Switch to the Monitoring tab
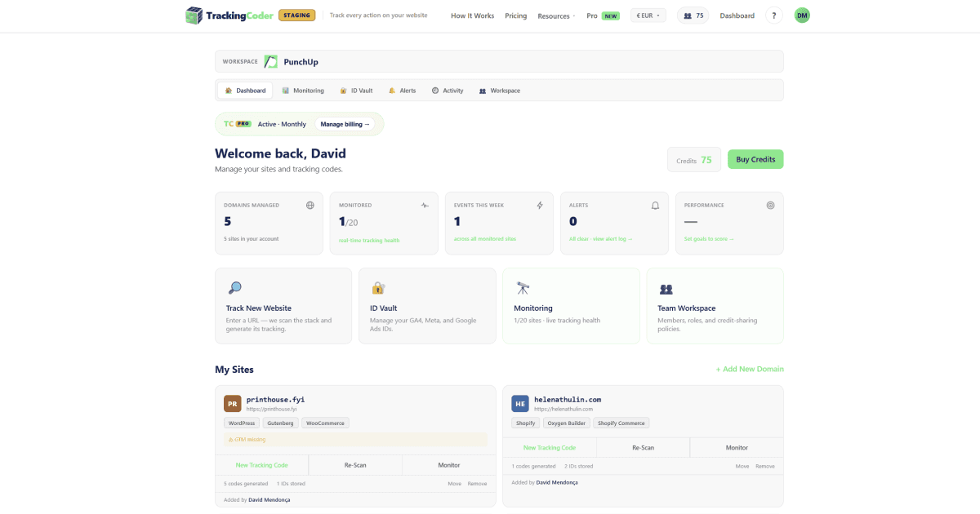The height and width of the screenshot is (514, 980). (303, 91)
